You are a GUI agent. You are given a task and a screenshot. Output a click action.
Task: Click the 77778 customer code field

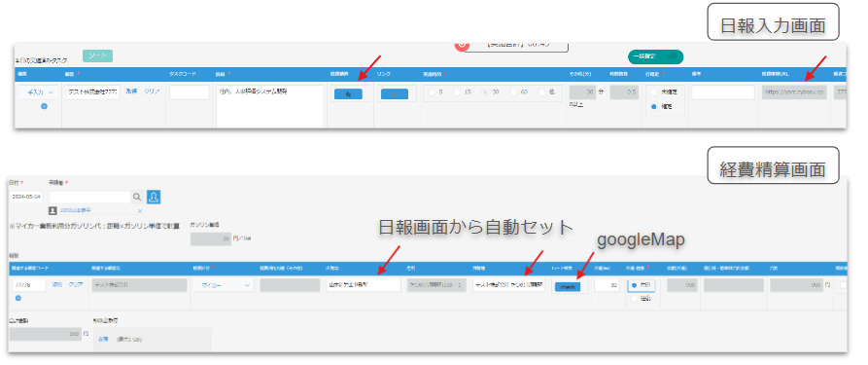pyautogui.click(x=29, y=285)
